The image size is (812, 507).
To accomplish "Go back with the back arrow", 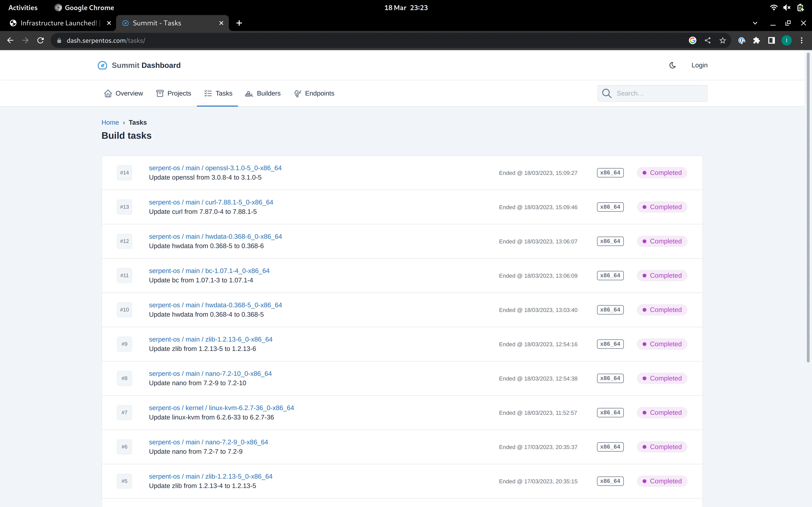I will pos(10,41).
